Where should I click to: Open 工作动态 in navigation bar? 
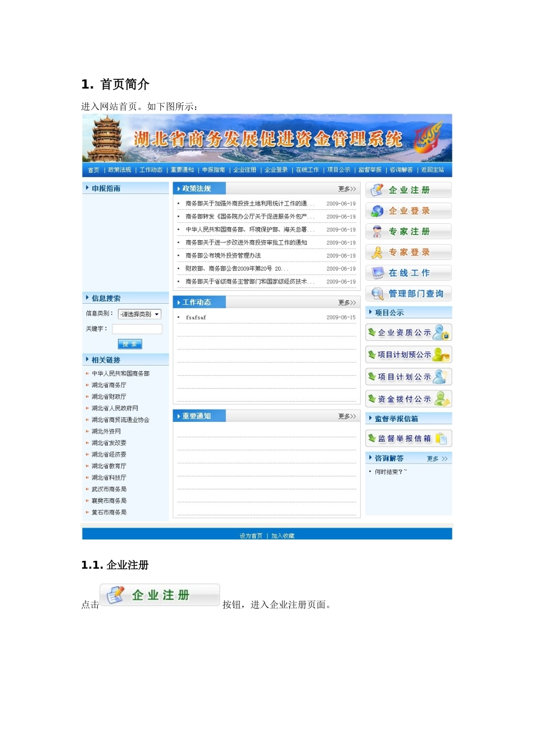pos(151,170)
